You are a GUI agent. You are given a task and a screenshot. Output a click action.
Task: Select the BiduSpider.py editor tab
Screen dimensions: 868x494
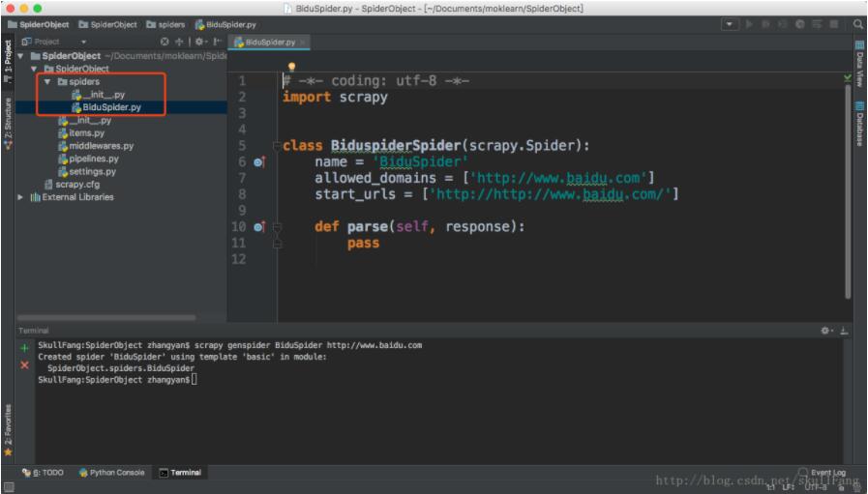point(270,42)
